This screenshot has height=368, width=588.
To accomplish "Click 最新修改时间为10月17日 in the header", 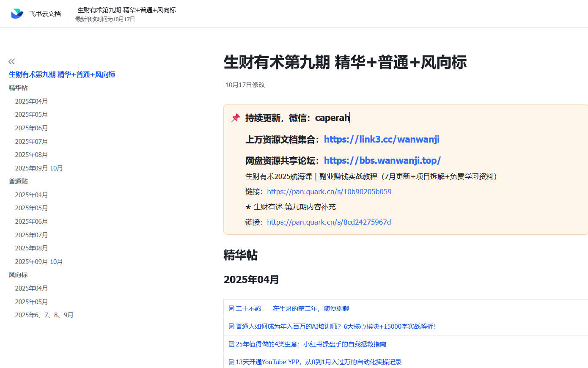I will point(105,19).
